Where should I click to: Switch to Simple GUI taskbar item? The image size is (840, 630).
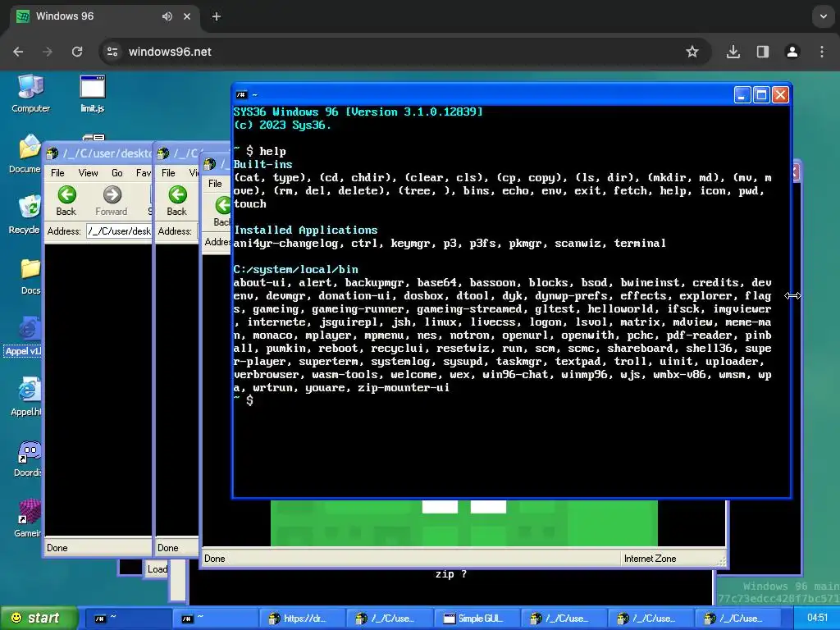tap(476, 619)
